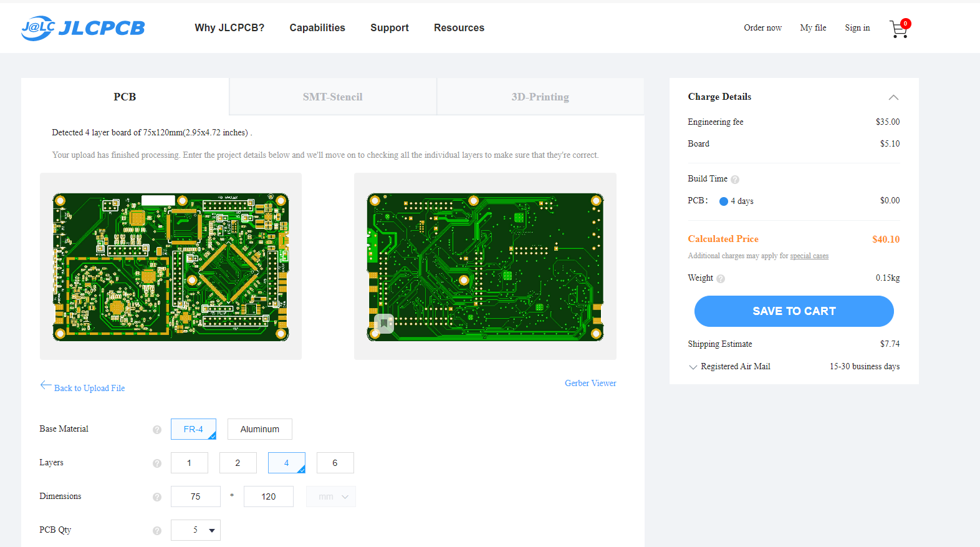Open the Gerber Viewer link
Screen dimensions: 980x547
coord(590,383)
